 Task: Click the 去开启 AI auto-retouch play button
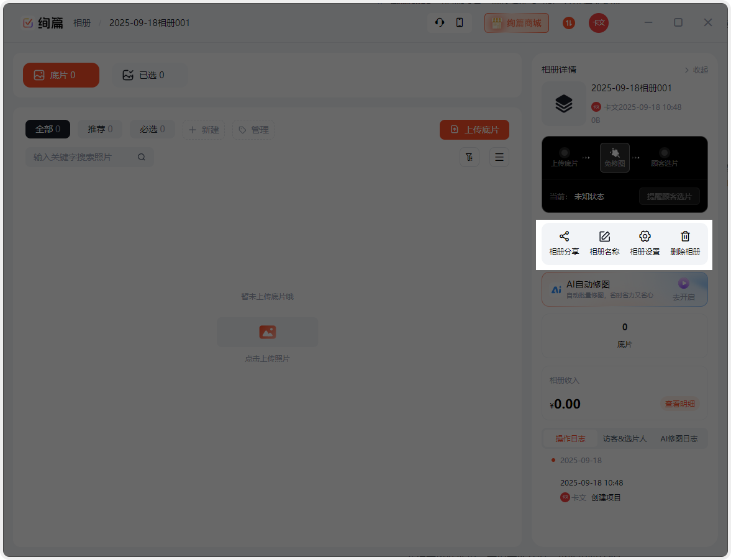[684, 284]
